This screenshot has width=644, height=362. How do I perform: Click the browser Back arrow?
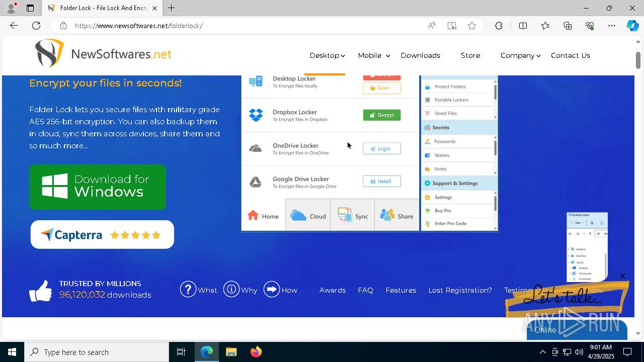tap(14, 26)
